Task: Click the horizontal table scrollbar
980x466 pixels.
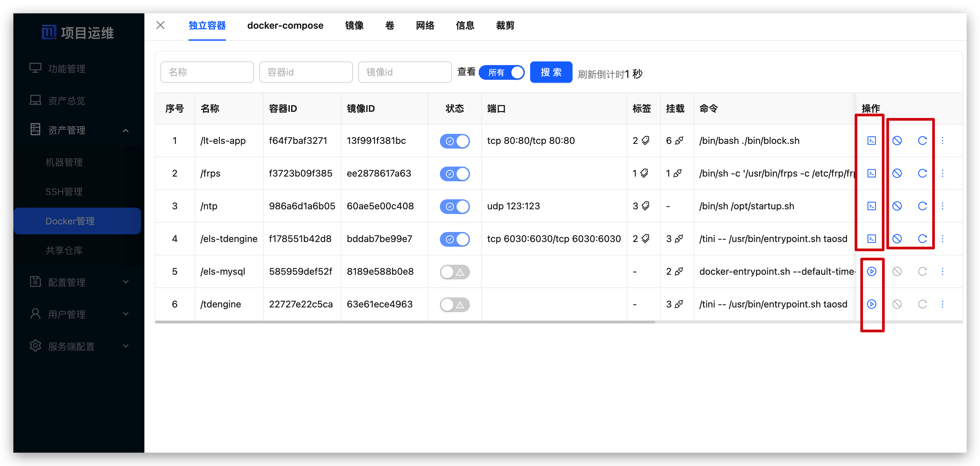Action: pos(405,322)
